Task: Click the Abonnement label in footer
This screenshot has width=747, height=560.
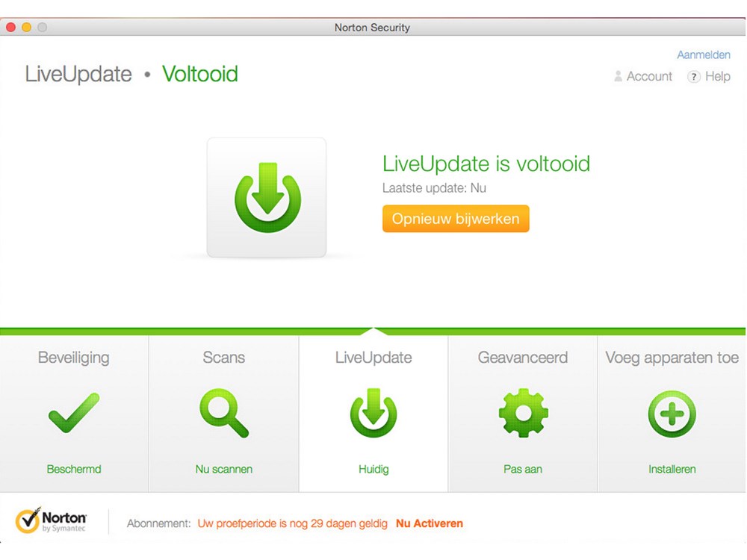Action: 158,523
